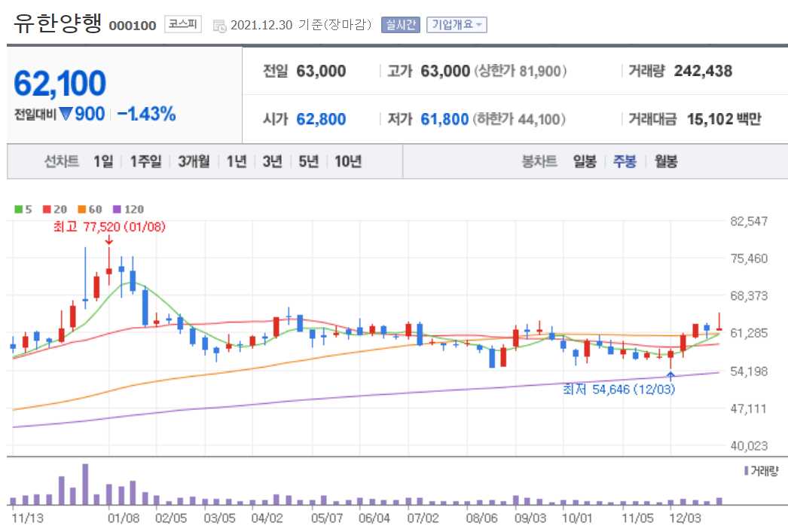Click the 01/08 date axis label
The width and height of the screenshot is (788, 532).
(123, 518)
